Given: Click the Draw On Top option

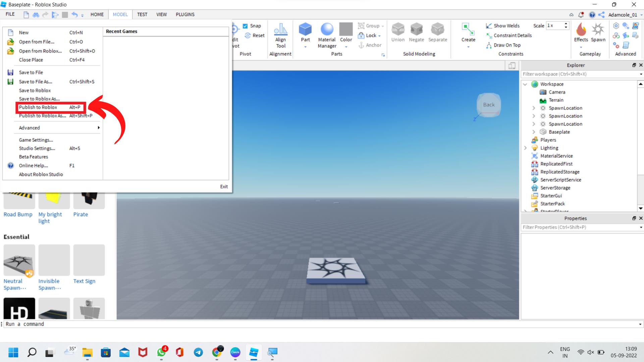Looking at the screenshot, I should click(x=503, y=45).
